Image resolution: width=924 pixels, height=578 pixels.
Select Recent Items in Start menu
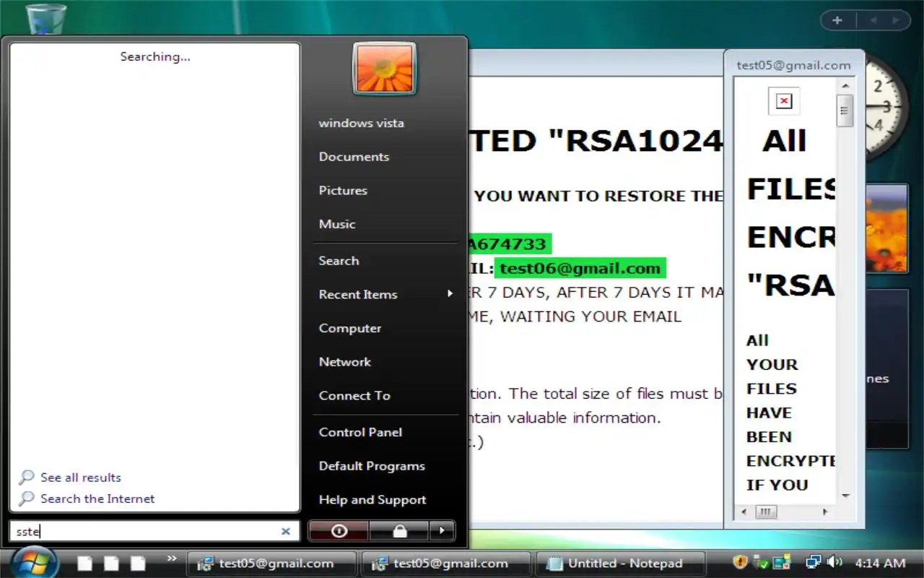(x=358, y=295)
